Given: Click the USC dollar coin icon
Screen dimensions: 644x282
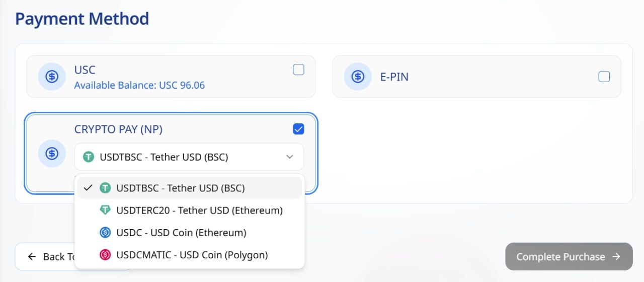Looking at the screenshot, I should (51, 77).
